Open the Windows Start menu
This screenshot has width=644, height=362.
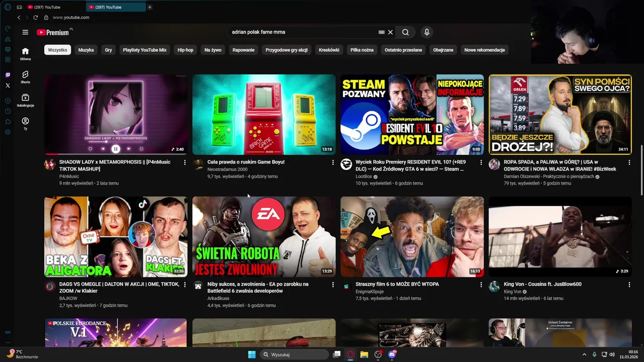[252, 354]
